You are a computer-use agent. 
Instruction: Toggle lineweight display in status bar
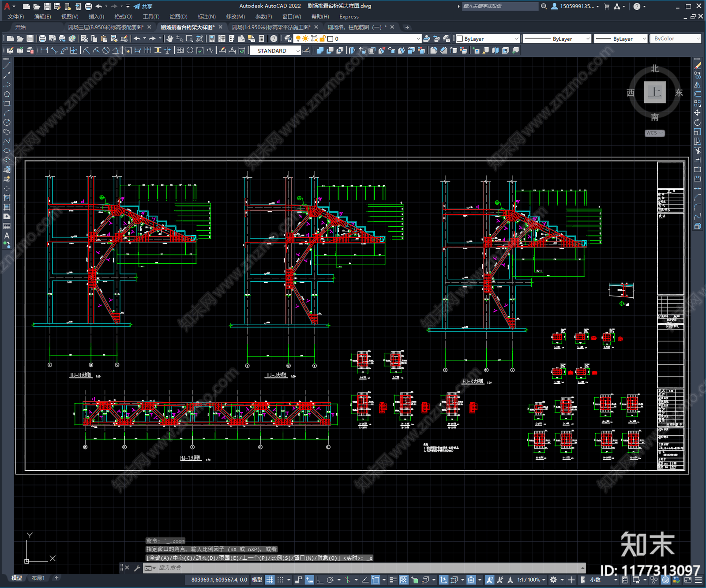(x=393, y=580)
